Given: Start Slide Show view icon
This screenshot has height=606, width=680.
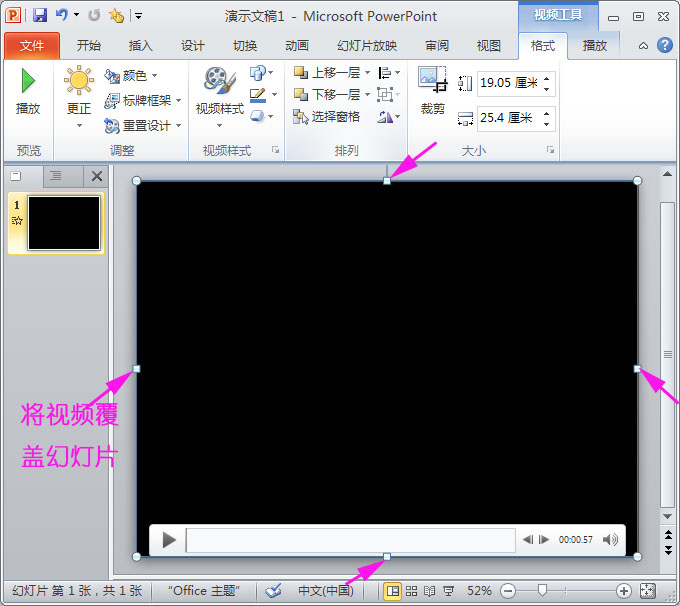Looking at the screenshot, I should click(448, 591).
